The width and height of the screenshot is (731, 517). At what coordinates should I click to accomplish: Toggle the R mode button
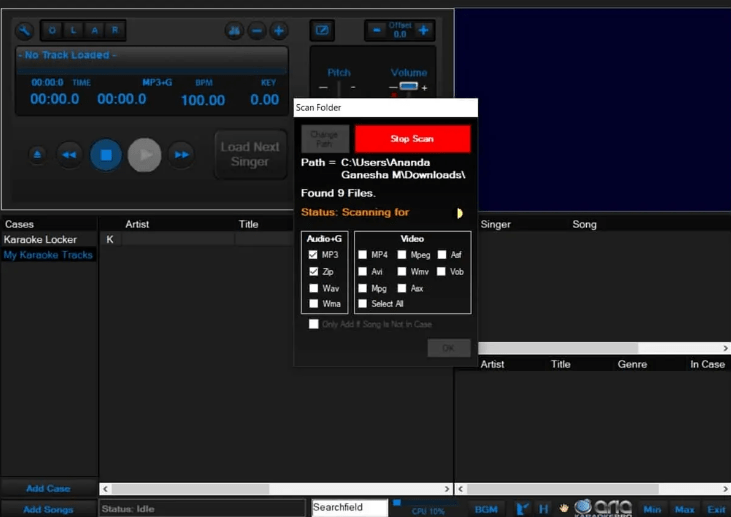pos(115,31)
